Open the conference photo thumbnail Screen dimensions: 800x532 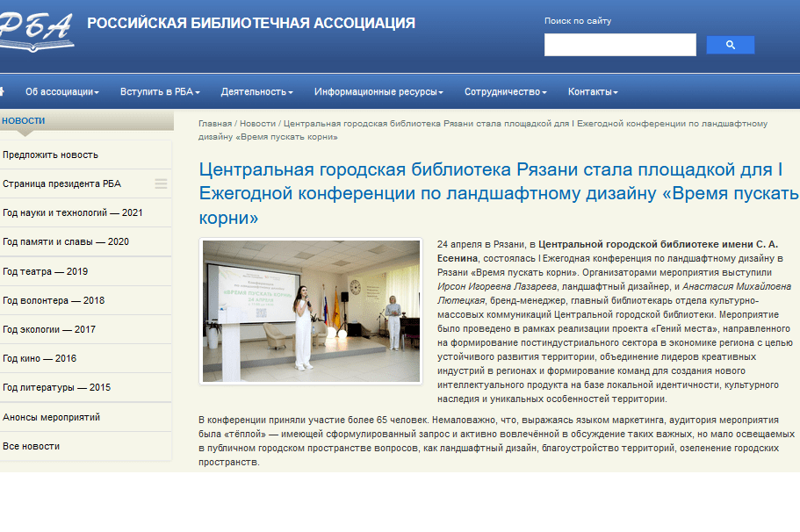[x=311, y=311]
